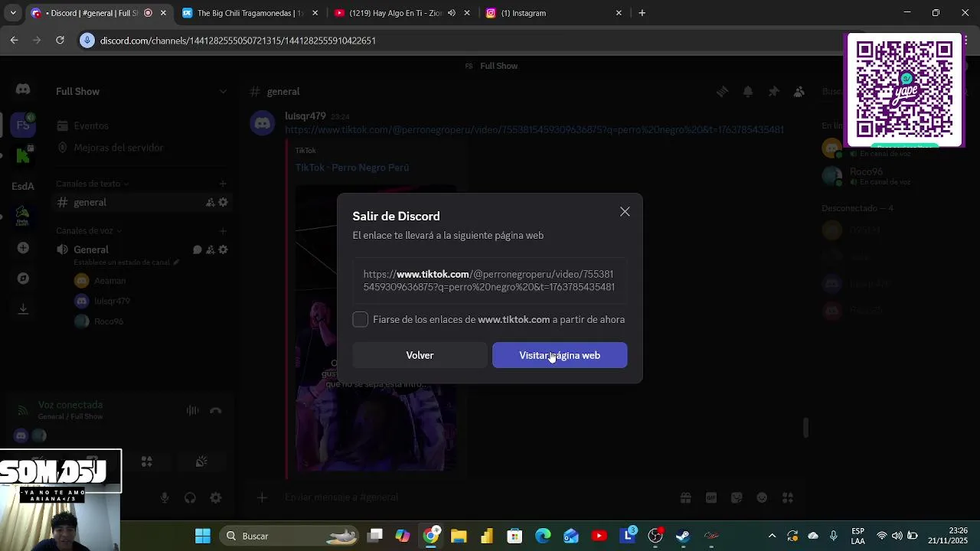Screen dimensions: 980x551
Task: Show hidden system tray icons
Action: tap(772, 536)
